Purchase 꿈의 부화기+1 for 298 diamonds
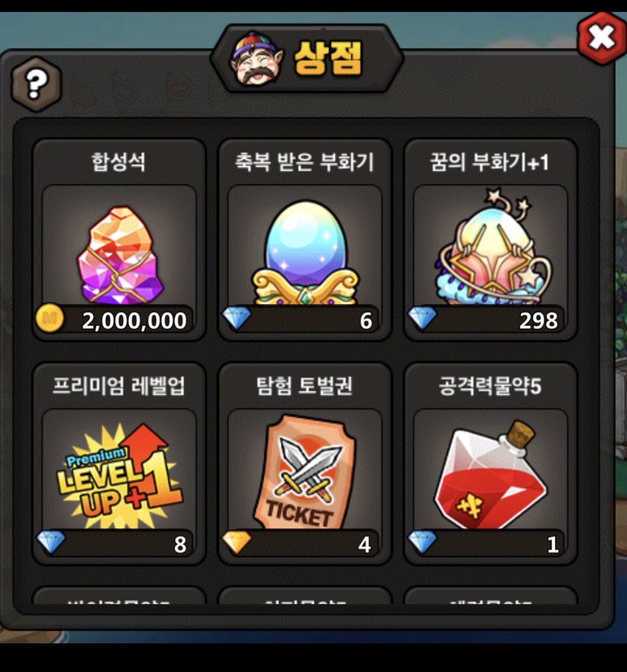The width and height of the screenshot is (627, 672). tap(486, 319)
